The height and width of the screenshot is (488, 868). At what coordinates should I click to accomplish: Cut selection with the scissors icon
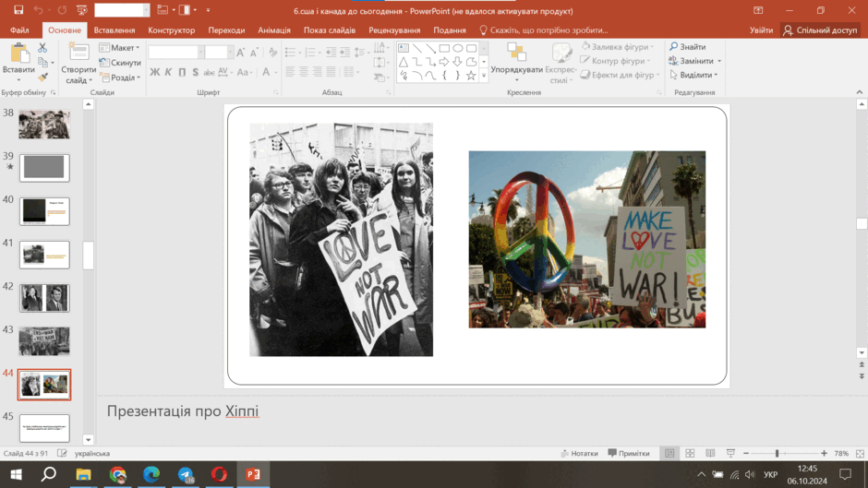(x=42, y=48)
